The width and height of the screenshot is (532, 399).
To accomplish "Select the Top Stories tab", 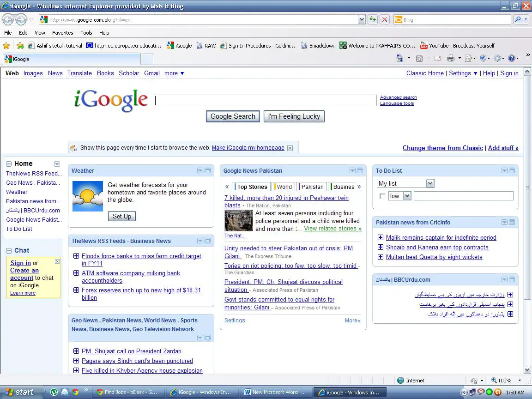I will (251, 187).
